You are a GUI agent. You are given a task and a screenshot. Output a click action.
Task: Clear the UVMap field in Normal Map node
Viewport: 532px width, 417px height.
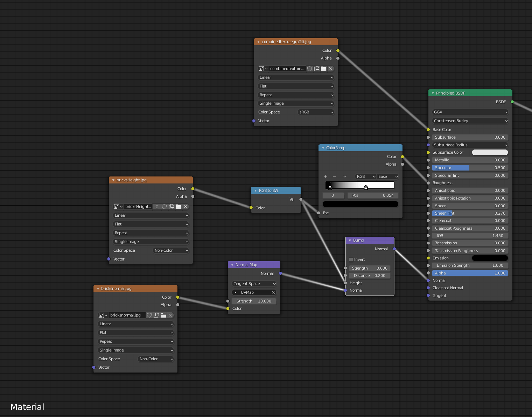(273, 292)
